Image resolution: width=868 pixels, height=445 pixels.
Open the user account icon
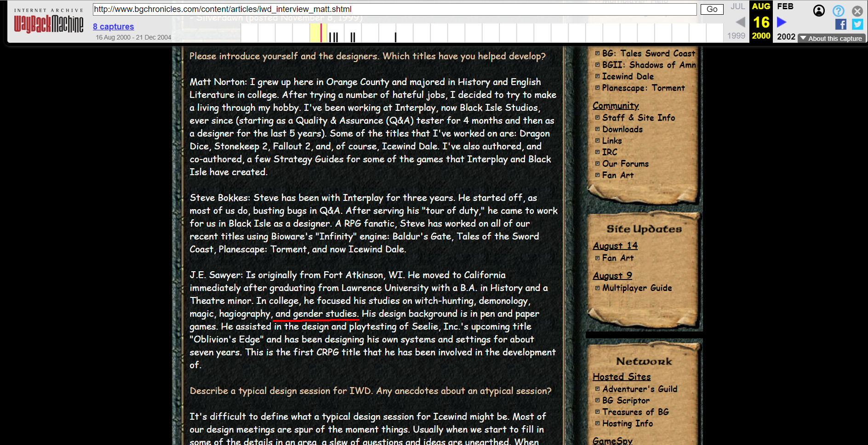coord(819,11)
